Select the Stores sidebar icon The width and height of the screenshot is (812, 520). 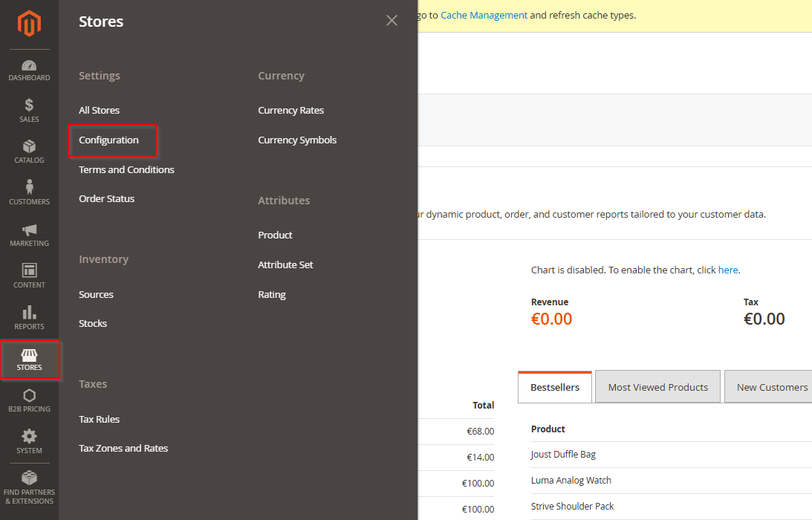(x=30, y=360)
